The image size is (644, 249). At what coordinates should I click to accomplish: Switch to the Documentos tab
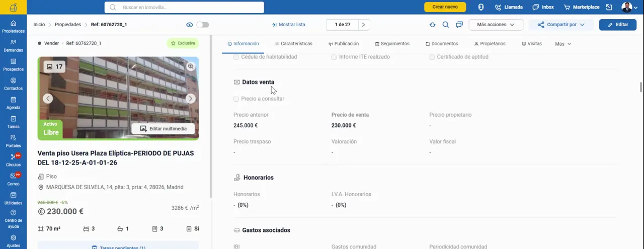point(442,44)
